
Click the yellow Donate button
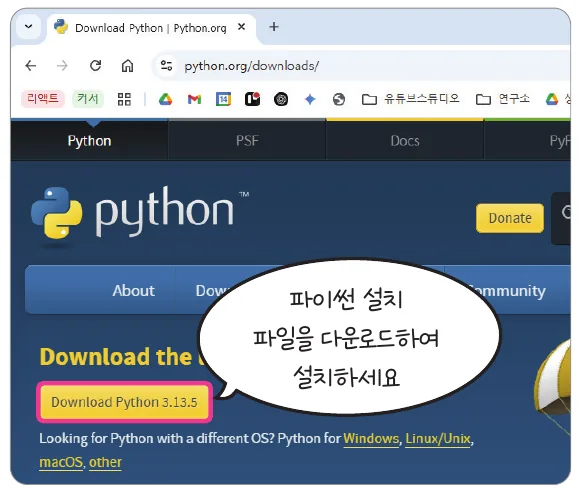510,218
